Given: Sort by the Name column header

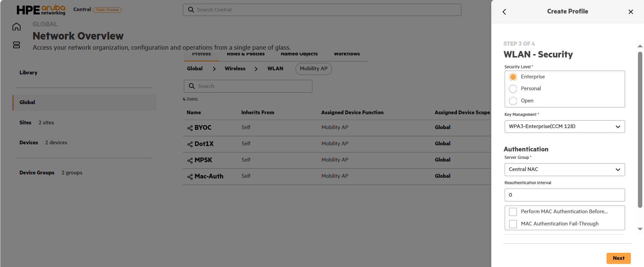Looking at the screenshot, I should point(194,113).
